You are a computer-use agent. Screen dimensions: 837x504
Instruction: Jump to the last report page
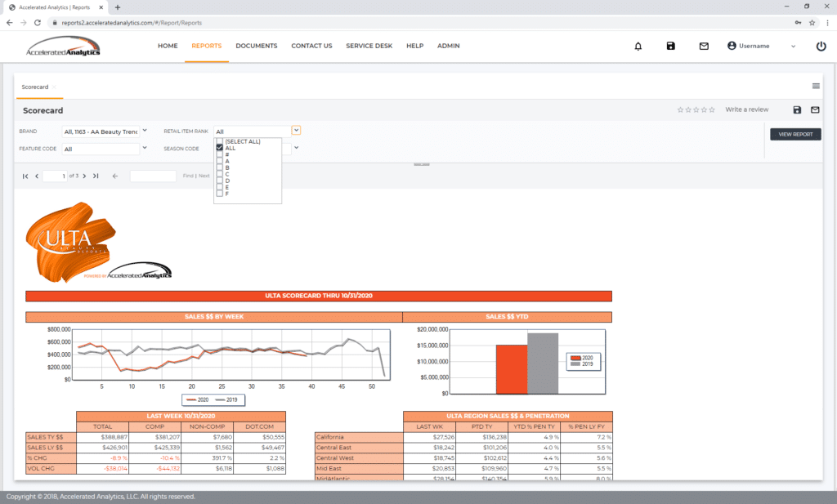click(96, 176)
